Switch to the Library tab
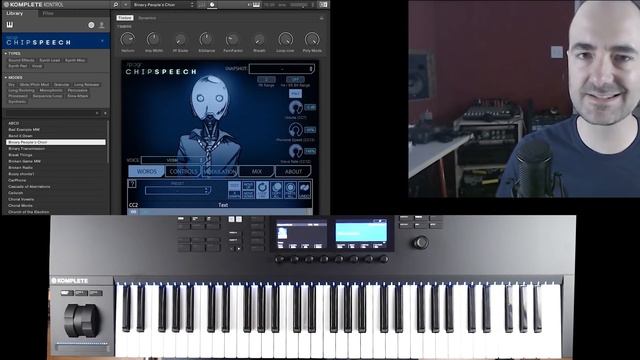This screenshot has height=360, width=640. [x=15, y=13]
